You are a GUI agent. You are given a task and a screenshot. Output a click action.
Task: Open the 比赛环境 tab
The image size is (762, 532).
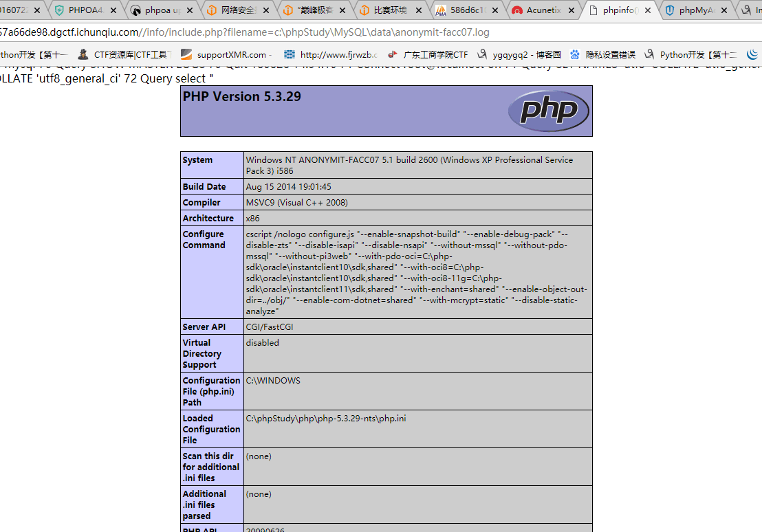click(x=390, y=10)
